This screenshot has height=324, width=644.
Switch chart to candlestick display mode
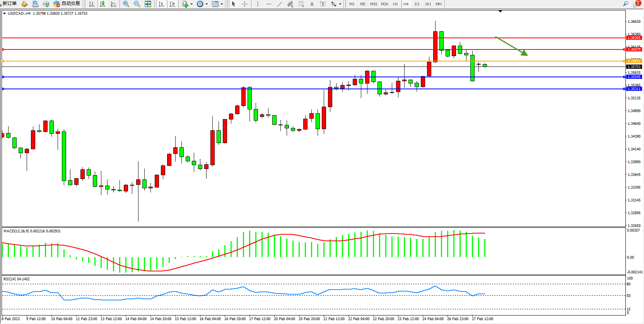click(x=102, y=4)
